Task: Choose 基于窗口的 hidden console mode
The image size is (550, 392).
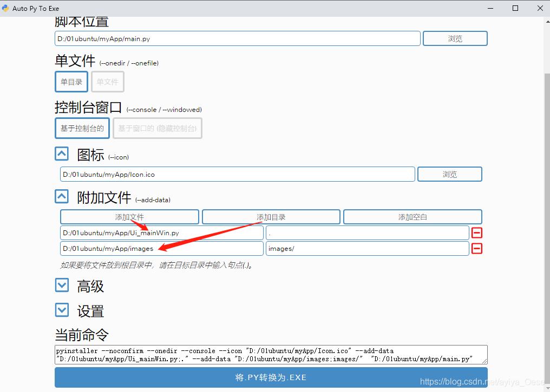Action: pyautogui.click(x=157, y=128)
